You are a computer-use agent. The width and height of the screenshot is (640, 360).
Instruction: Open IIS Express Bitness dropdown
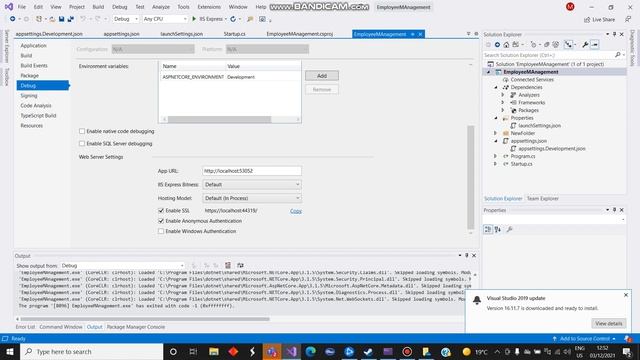click(252, 184)
